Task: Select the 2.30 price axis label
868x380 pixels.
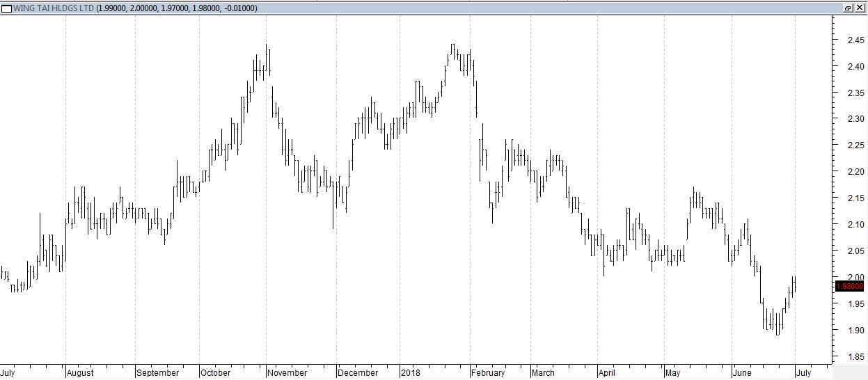Action: coord(856,119)
